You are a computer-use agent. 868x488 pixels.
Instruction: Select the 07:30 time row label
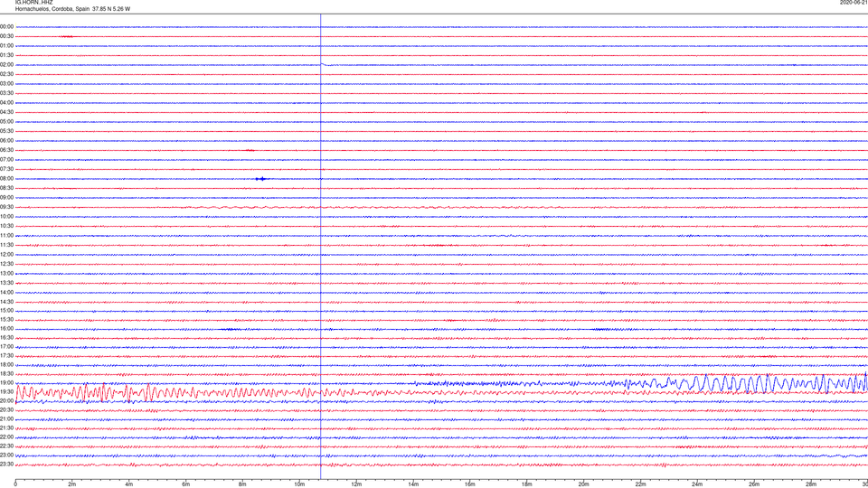(6, 169)
